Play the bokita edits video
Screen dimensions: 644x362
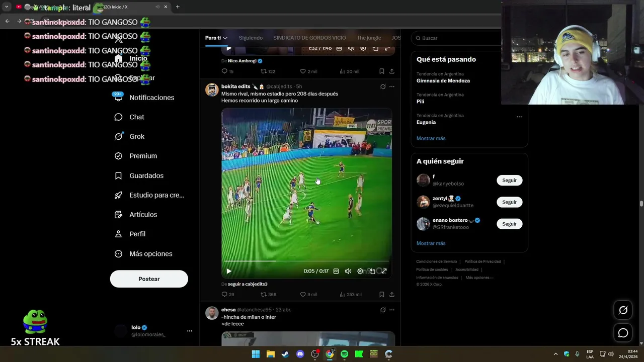[x=229, y=271]
